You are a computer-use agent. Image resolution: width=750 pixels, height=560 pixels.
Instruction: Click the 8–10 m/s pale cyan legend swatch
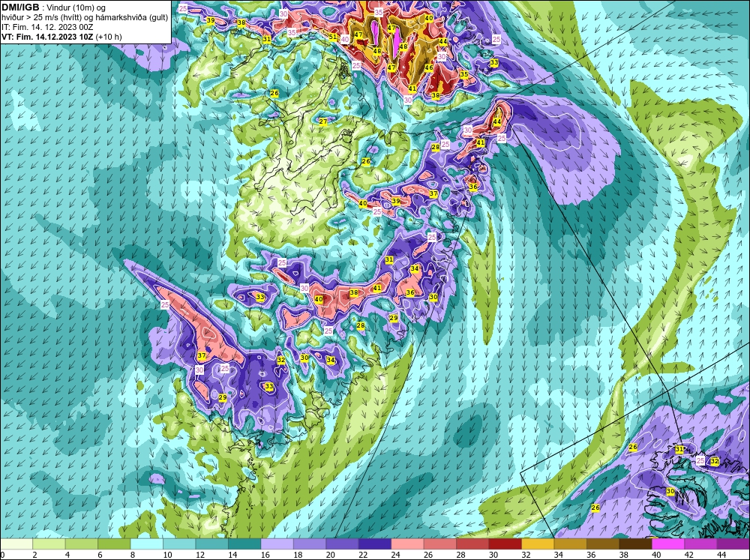(146, 544)
